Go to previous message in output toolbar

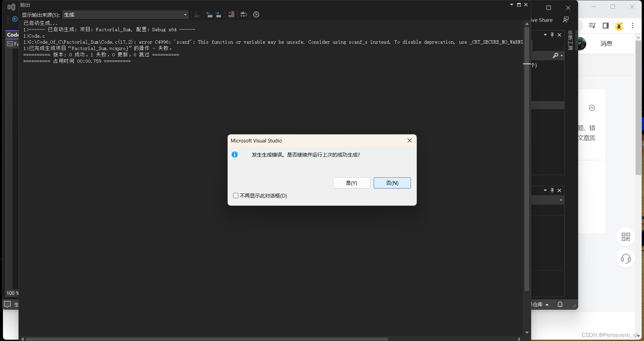(x=209, y=14)
